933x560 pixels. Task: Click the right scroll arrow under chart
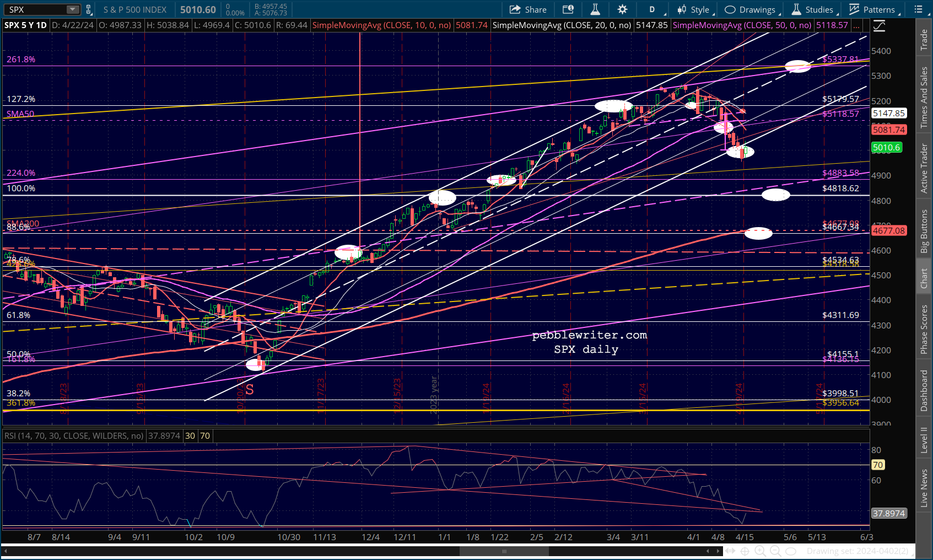pos(718,551)
